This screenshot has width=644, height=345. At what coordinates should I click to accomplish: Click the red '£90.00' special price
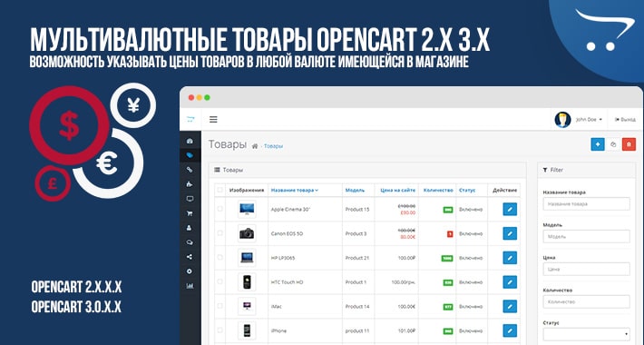pos(407,213)
